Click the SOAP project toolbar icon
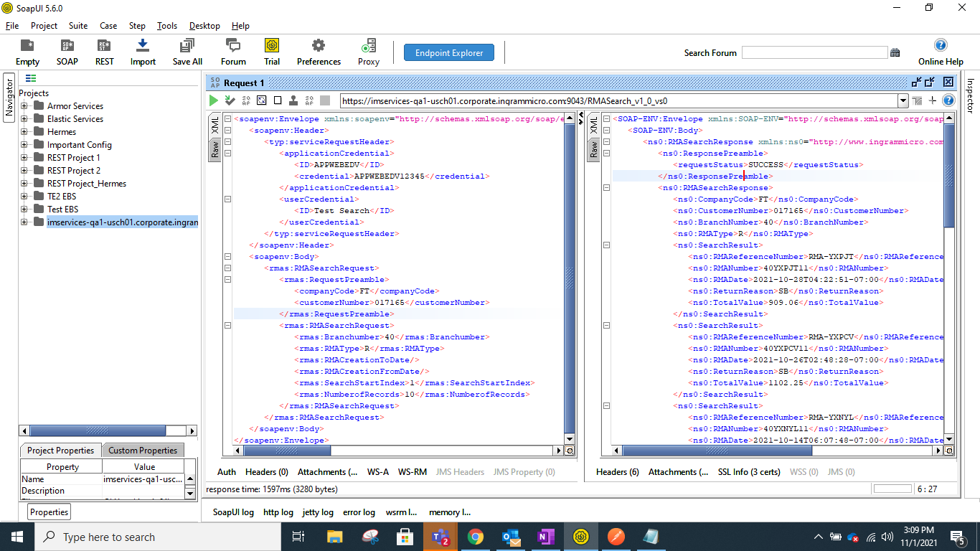Screen dimensions: 980x551 pos(67,52)
